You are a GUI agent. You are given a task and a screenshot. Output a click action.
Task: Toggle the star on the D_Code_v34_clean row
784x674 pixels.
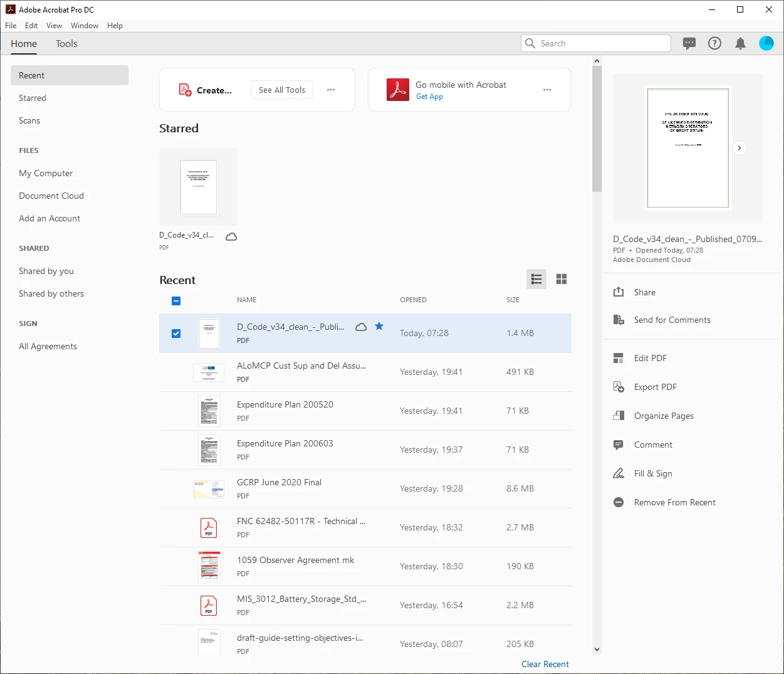click(379, 326)
